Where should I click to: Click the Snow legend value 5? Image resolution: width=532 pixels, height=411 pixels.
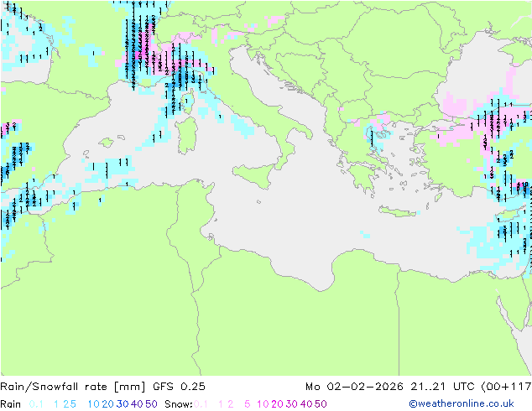pos(248,404)
